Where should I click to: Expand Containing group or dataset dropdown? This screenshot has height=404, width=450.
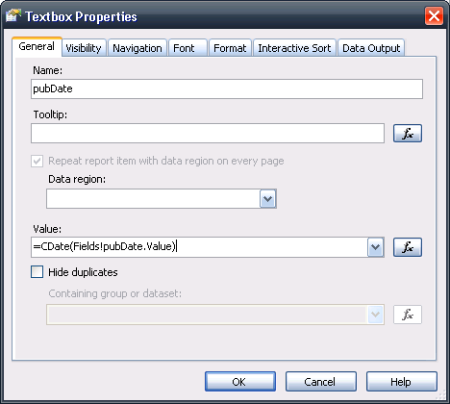(x=376, y=314)
